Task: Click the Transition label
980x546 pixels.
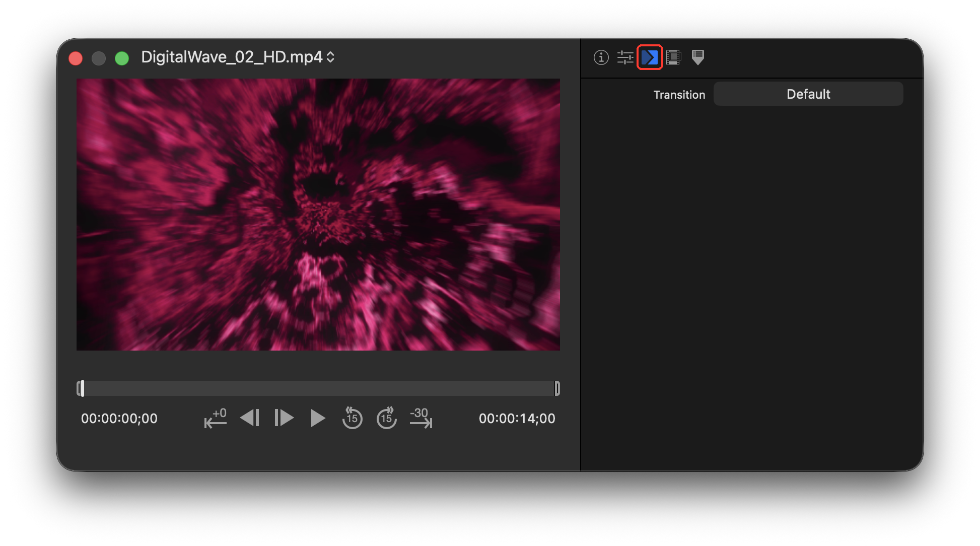Action: 679,95
